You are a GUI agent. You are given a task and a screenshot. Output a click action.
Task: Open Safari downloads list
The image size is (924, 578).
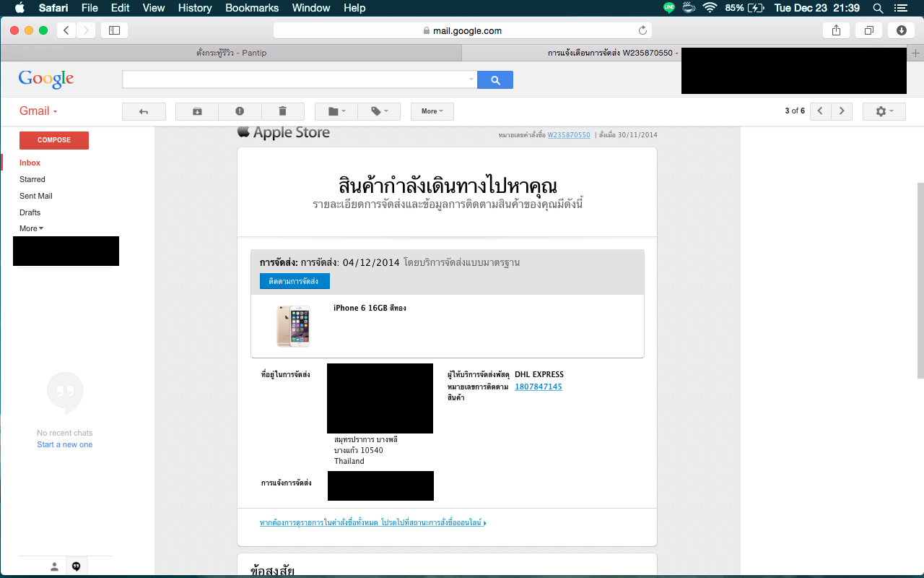(902, 30)
